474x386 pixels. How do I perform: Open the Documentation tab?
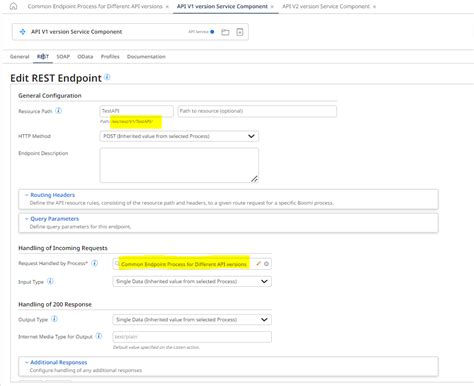point(146,57)
